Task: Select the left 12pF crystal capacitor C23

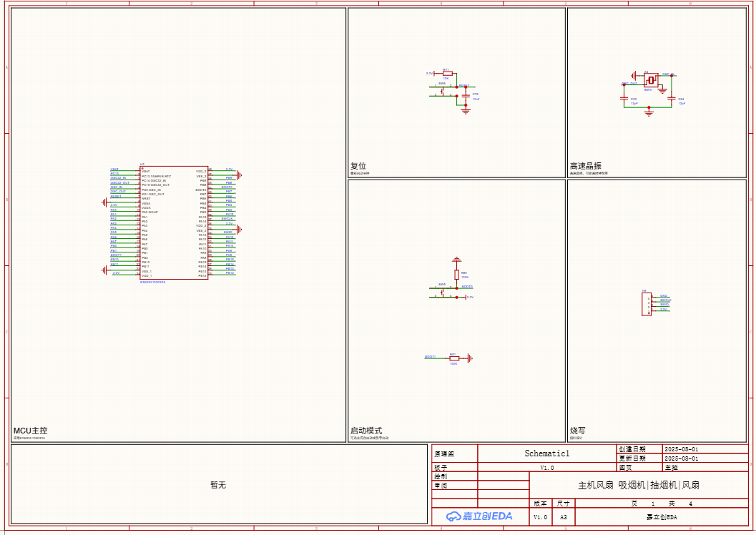Action: click(624, 99)
